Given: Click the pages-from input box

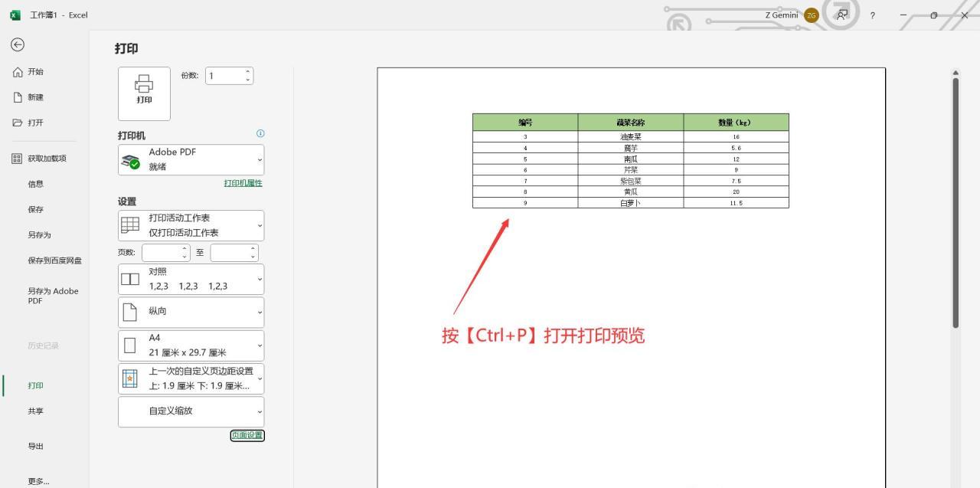Looking at the screenshot, I should click(162, 252).
